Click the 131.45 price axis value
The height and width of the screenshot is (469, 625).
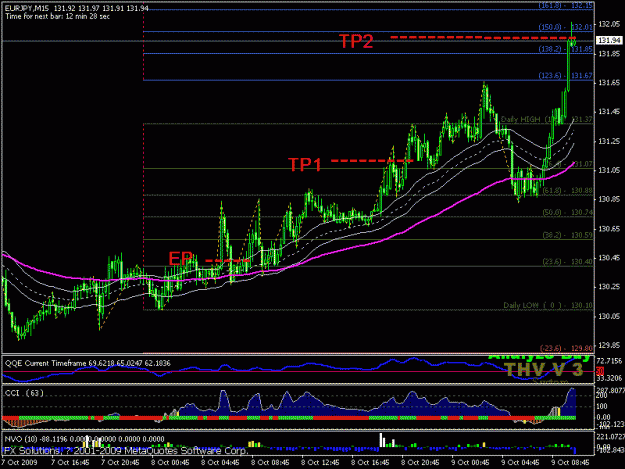click(x=609, y=112)
